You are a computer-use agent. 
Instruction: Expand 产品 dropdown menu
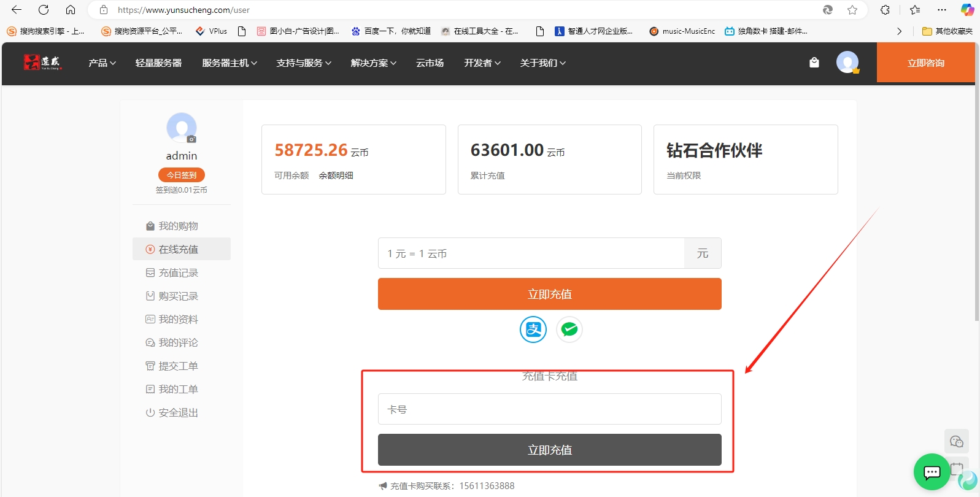(x=102, y=63)
